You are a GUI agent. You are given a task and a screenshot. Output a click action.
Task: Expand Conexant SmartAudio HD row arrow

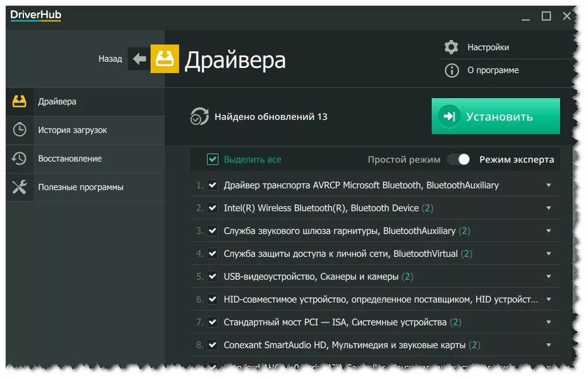click(x=549, y=345)
